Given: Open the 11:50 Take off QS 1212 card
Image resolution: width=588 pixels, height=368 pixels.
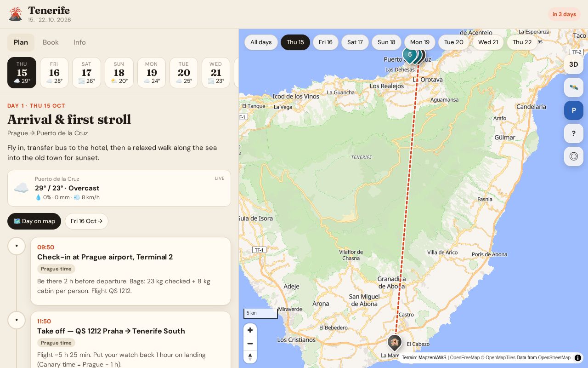Looking at the screenshot, I should [130, 339].
